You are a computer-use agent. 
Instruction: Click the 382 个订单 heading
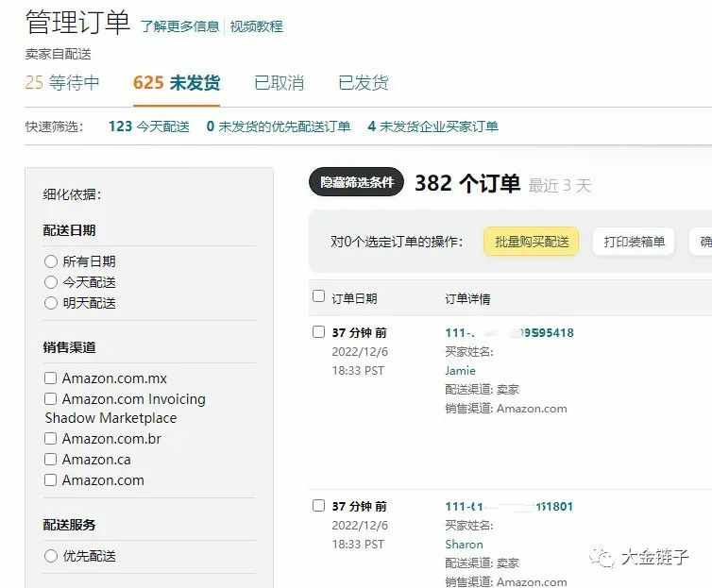point(467,184)
